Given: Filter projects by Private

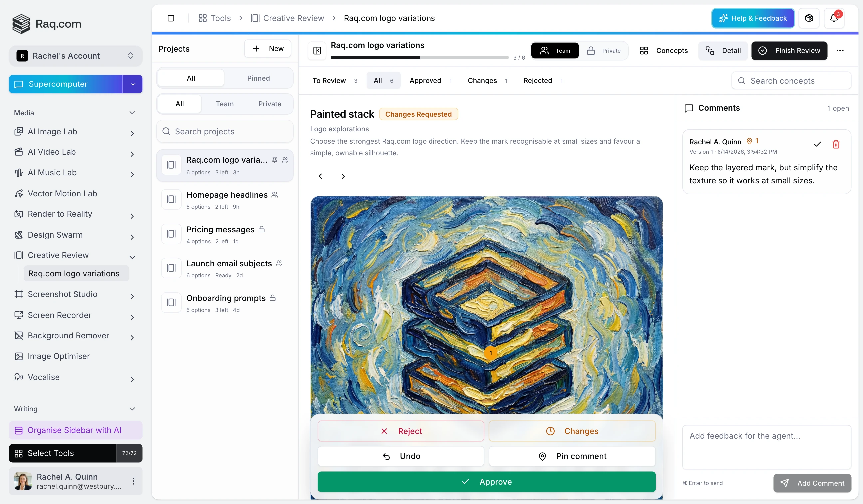Looking at the screenshot, I should click(270, 104).
